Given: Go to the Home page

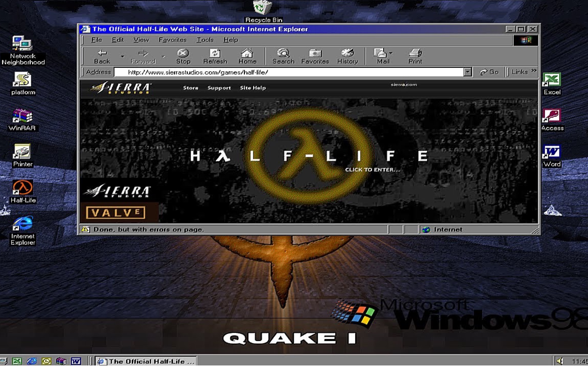Looking at the screenshot, I should coord(247,56).
